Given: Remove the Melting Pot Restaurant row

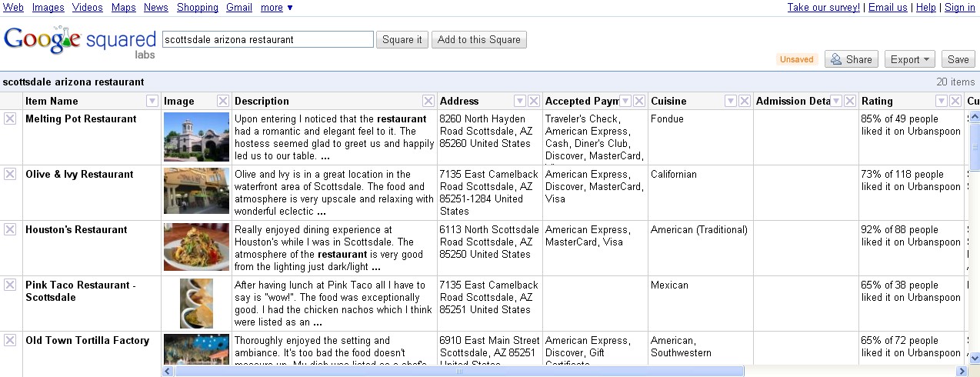Looking at the screenshot, I should 10,118.
